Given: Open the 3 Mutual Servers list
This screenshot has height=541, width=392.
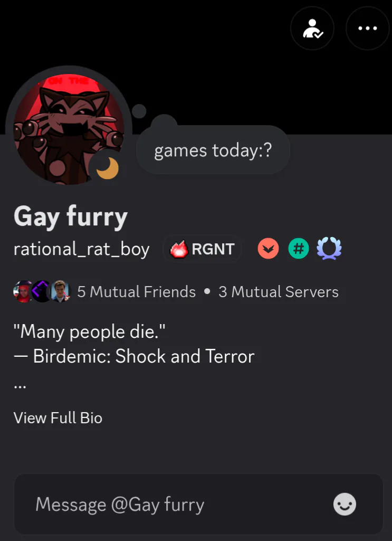Looking at the screenshot, I should [x=279, y=292].
